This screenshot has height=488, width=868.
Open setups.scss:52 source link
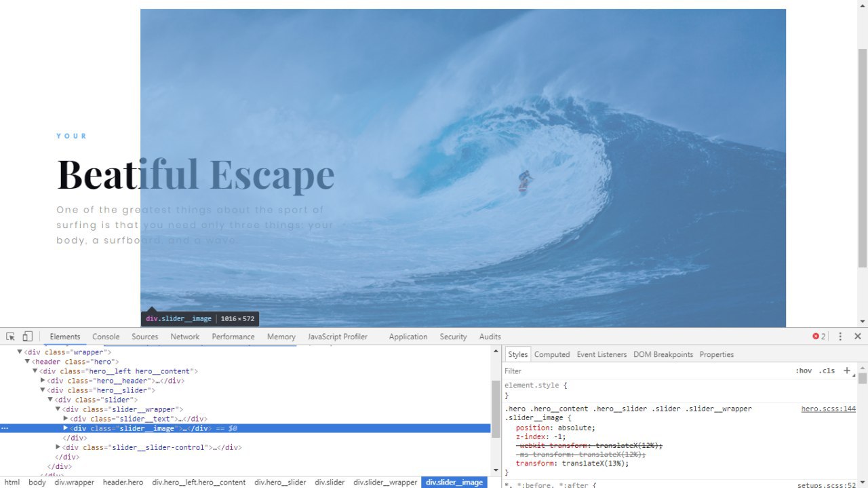tap(827, 485)
